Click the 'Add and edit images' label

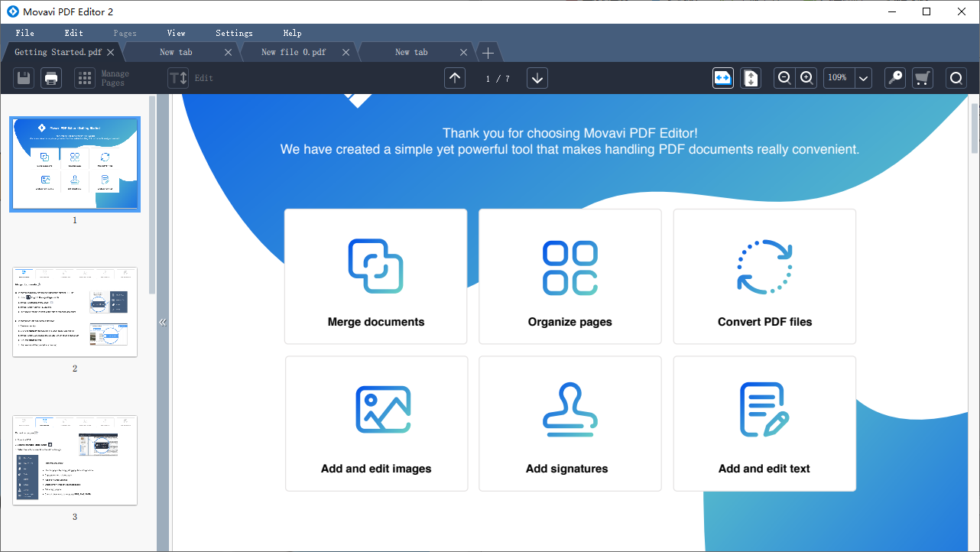pyautogui.click(x=376, y=469)
